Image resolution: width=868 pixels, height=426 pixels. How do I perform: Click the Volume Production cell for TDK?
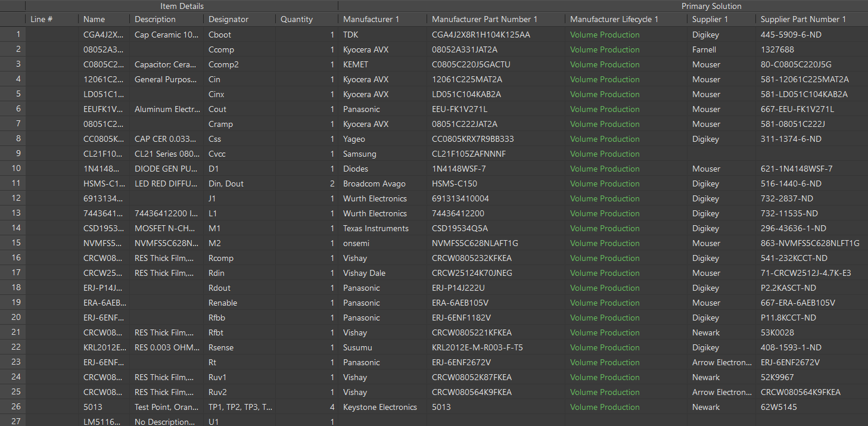pos(626,35)
